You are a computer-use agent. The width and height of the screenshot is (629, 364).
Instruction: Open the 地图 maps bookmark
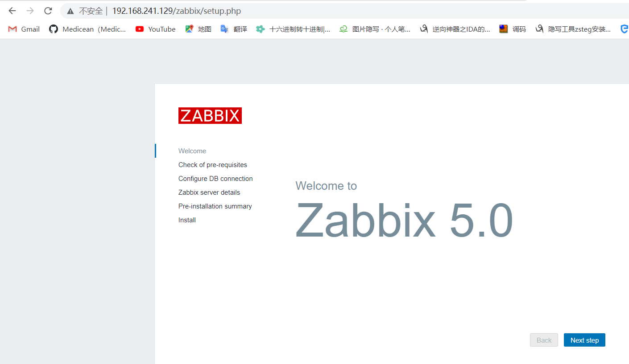198,29
